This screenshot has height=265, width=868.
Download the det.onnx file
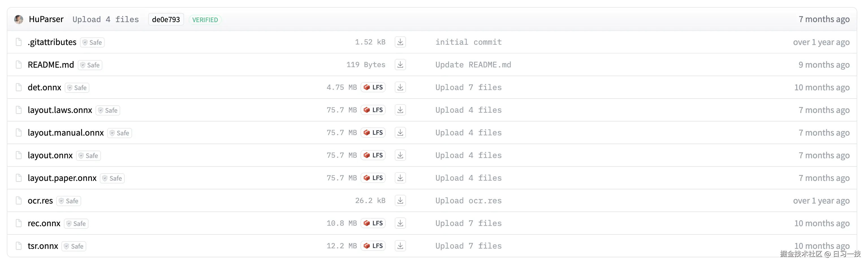(400, 87)
